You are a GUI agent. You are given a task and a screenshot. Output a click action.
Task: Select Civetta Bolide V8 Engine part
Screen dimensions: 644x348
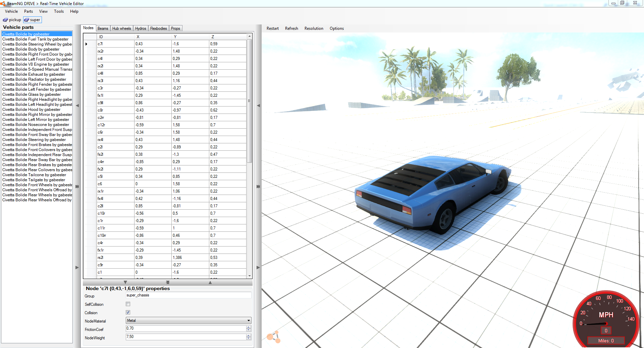tap(37, 64)
